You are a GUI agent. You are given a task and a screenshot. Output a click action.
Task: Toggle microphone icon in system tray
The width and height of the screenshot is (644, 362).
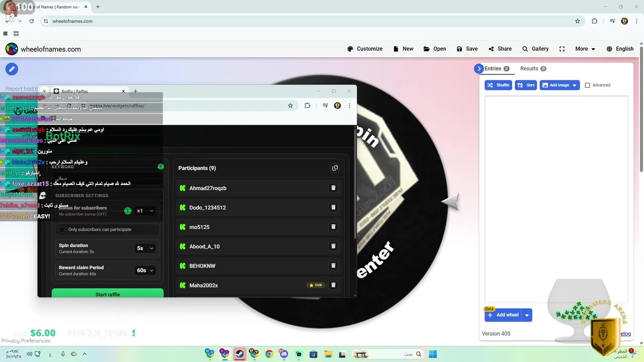(63, 354)
